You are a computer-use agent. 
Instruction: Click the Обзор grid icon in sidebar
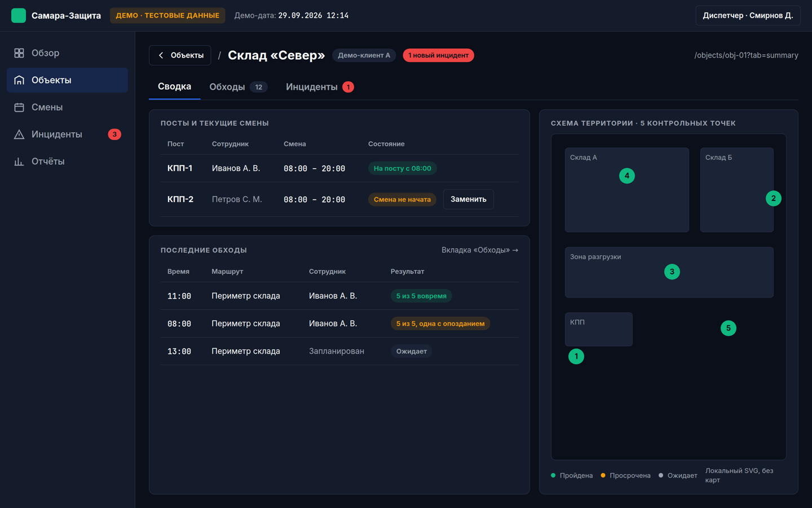coord(19,53)
